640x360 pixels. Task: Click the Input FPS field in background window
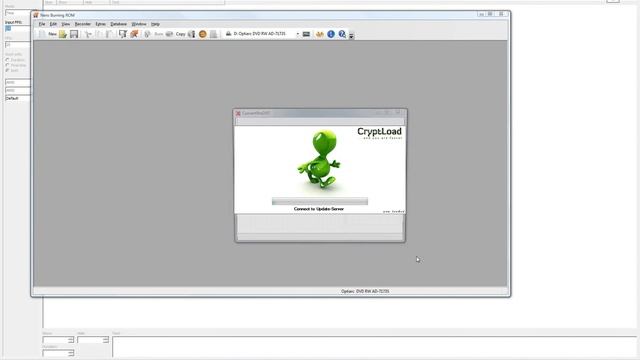tap(17, 29)
